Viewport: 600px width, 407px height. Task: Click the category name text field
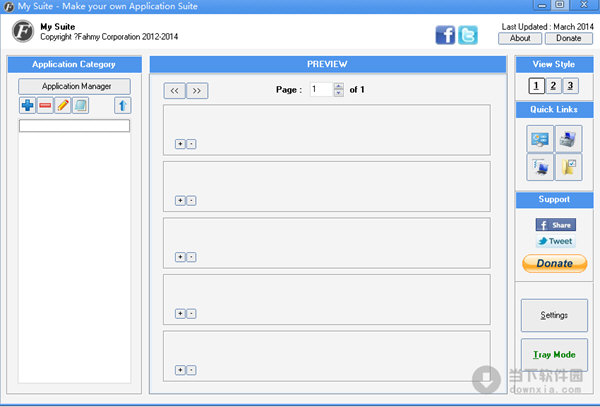click(75, 126)
